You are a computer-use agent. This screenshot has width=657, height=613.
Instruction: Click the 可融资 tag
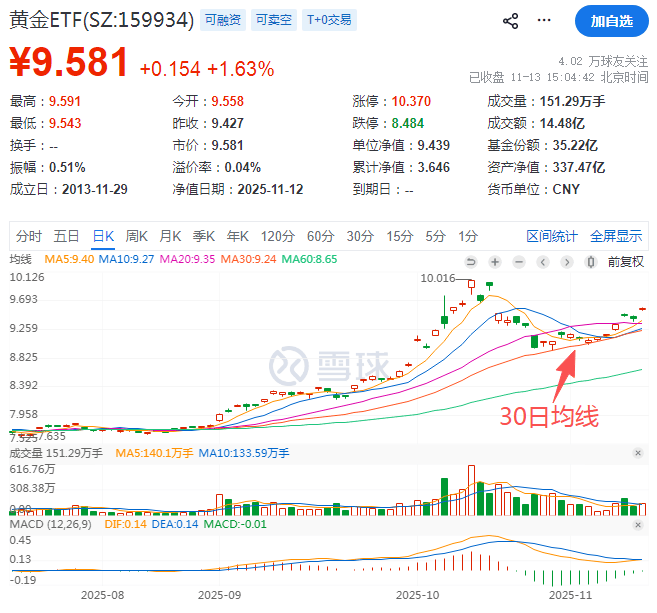pos(223,20)
